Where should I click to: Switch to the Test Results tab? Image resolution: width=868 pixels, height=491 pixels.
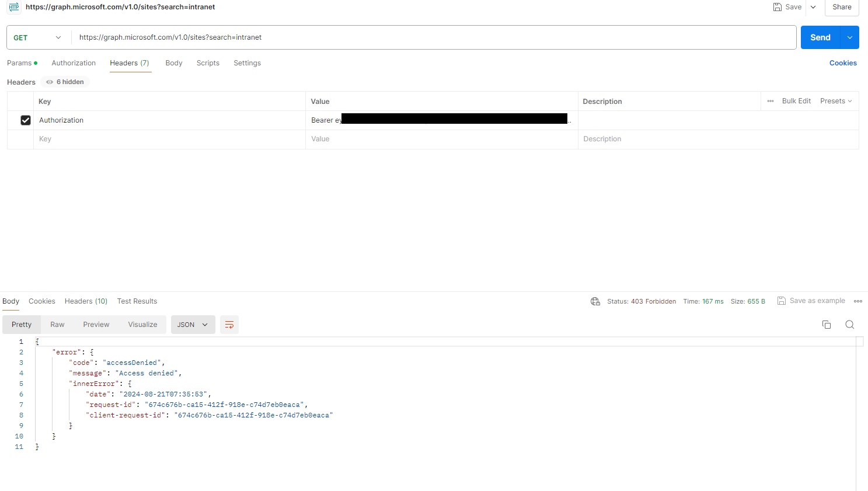click(137, 301)
